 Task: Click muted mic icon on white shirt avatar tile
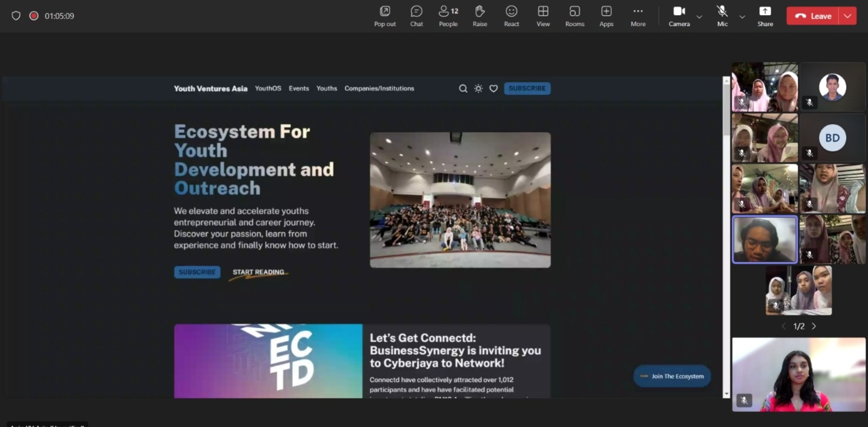809,102
